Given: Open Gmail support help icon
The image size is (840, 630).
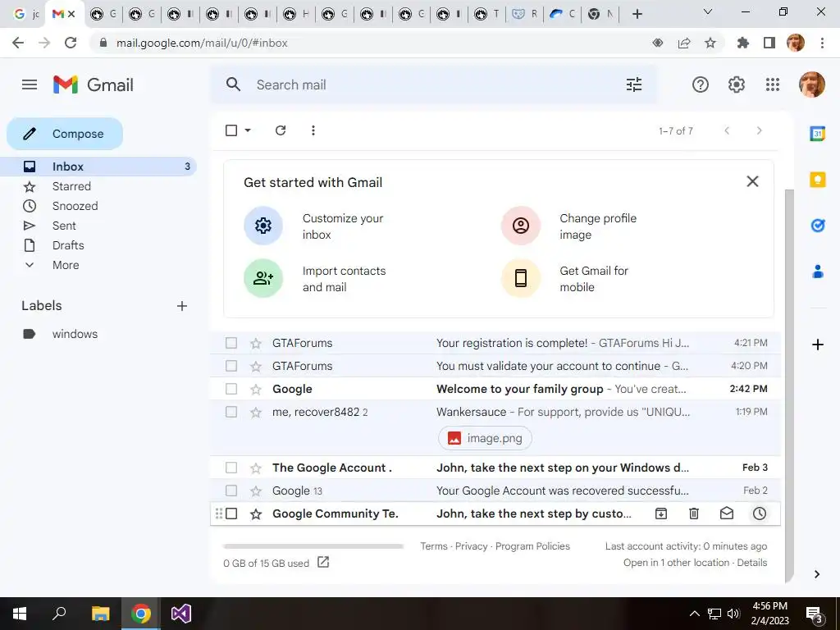Looking at the screenshot, I should [701, 84].
